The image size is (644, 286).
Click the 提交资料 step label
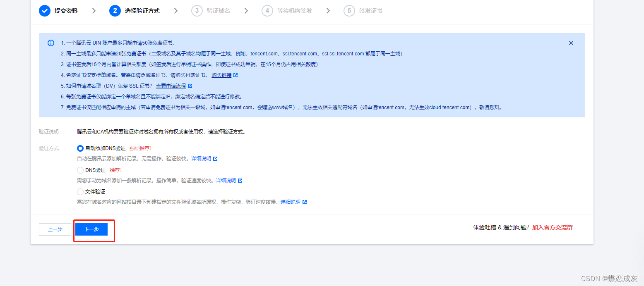pos(66,11)
